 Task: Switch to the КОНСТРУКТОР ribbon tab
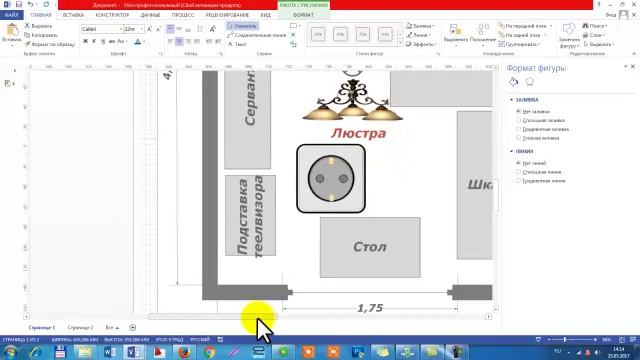tap(112, 15)
